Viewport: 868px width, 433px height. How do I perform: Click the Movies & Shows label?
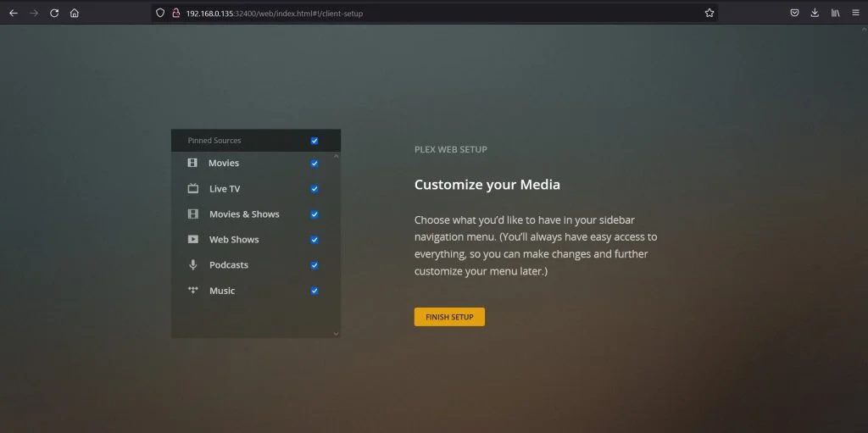[244, 214]
